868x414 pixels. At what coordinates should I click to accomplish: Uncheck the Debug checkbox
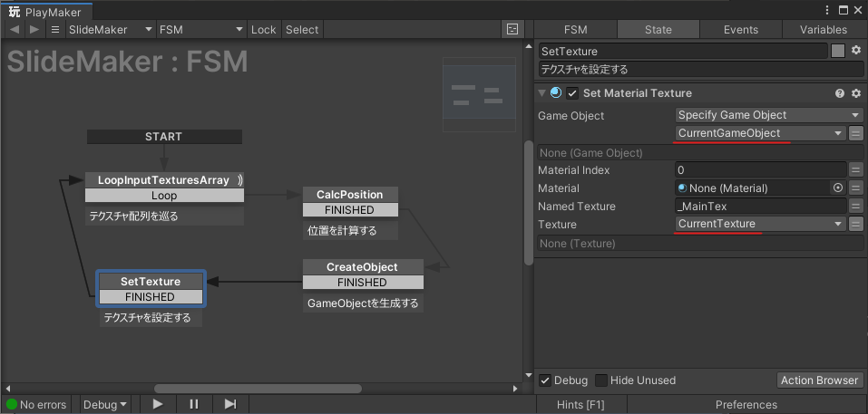tap(545, 380)
